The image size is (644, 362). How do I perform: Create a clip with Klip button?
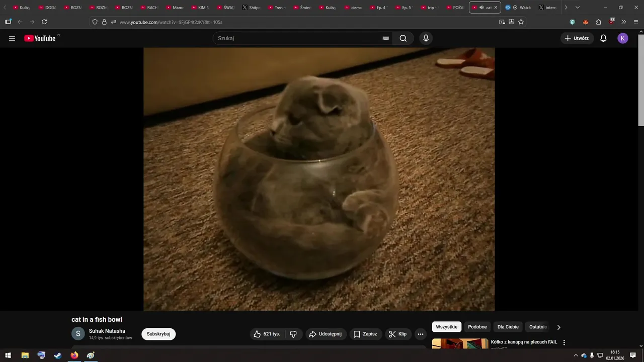click(x=398, y=334)
